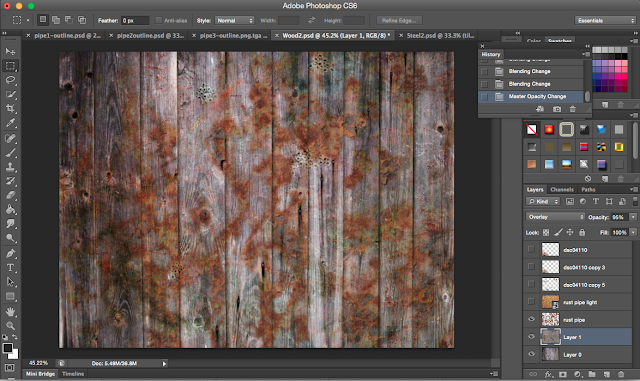
Task: Choose the Horizontal Type tool
Action: tap(10, 268)
